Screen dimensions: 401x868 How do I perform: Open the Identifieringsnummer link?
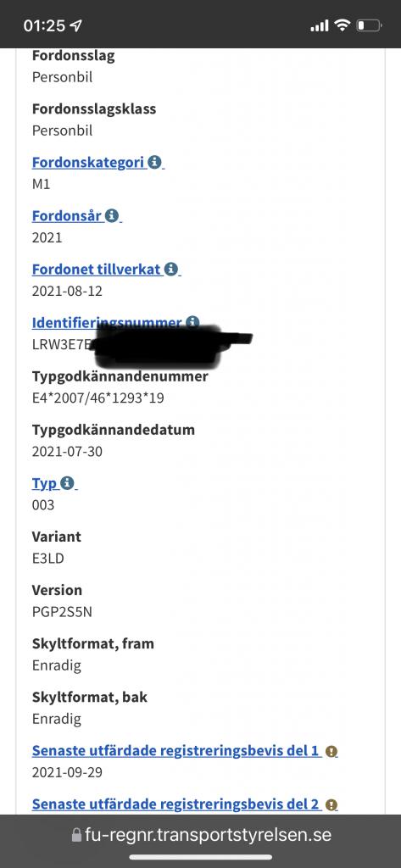(x=107, y=322)
